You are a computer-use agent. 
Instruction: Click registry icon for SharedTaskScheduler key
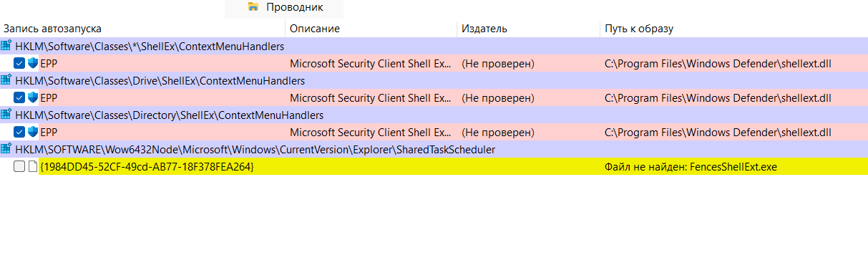[x=6, y=149]
